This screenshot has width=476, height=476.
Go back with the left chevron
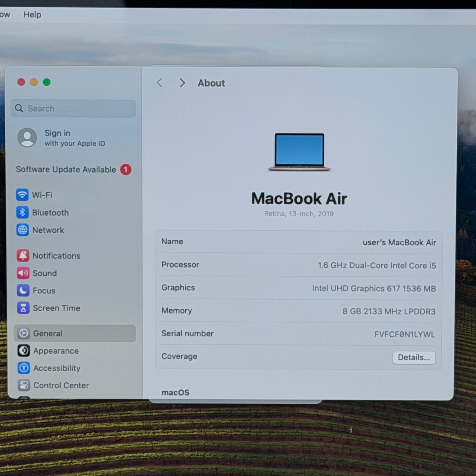160,83
